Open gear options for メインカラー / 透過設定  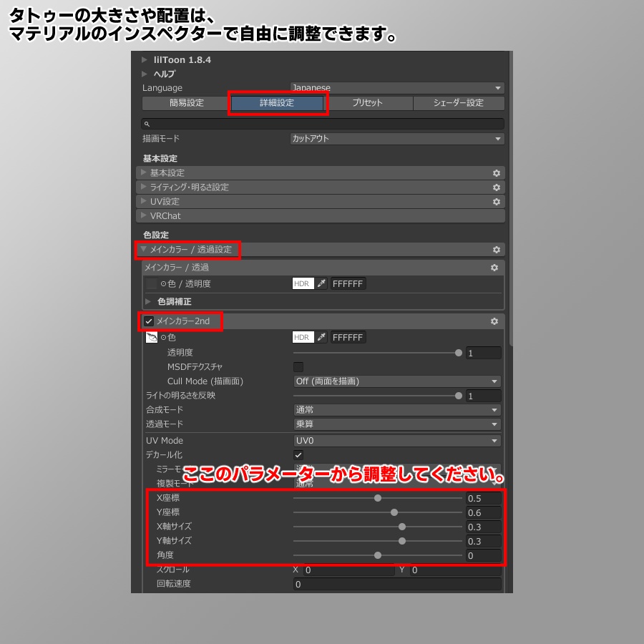coord(496,250)
